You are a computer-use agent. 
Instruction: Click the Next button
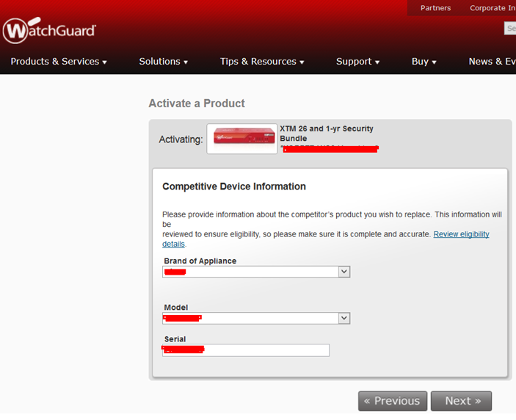(461, 401)
